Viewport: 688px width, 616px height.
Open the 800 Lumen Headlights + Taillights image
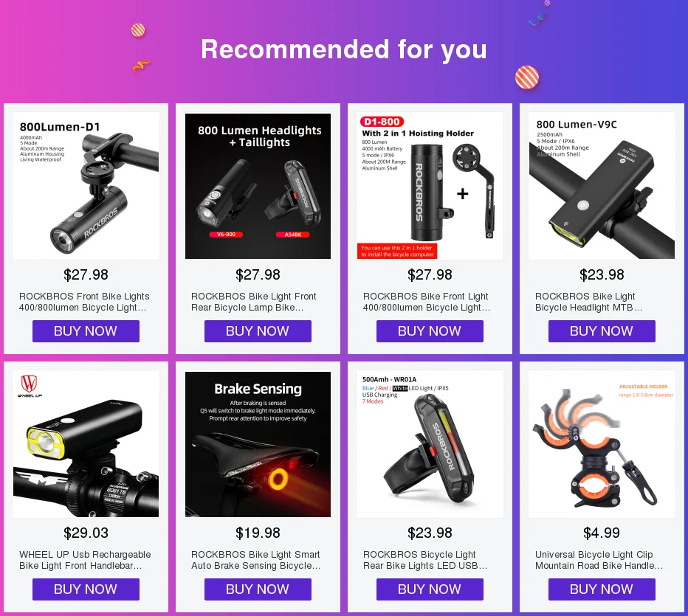click(258, 186)
